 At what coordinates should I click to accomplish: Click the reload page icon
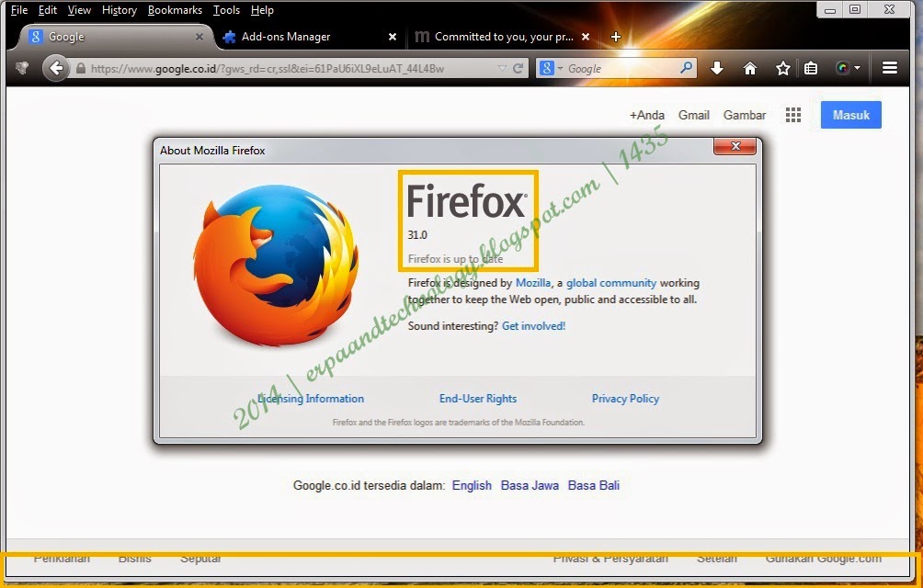coord(518,68)
